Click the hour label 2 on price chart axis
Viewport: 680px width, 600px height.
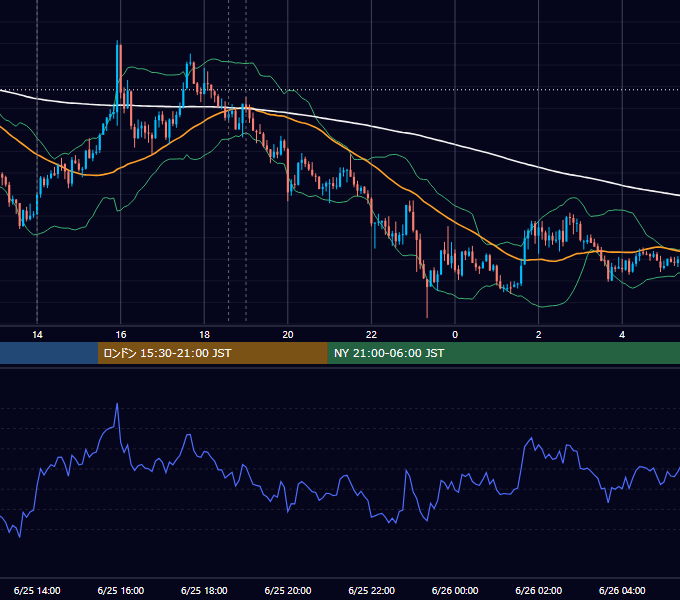[539, 335]
